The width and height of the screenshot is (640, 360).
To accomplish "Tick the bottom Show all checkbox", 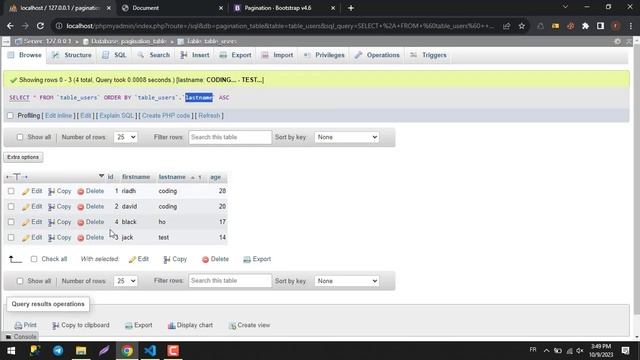I will click(x=20, y=281).
